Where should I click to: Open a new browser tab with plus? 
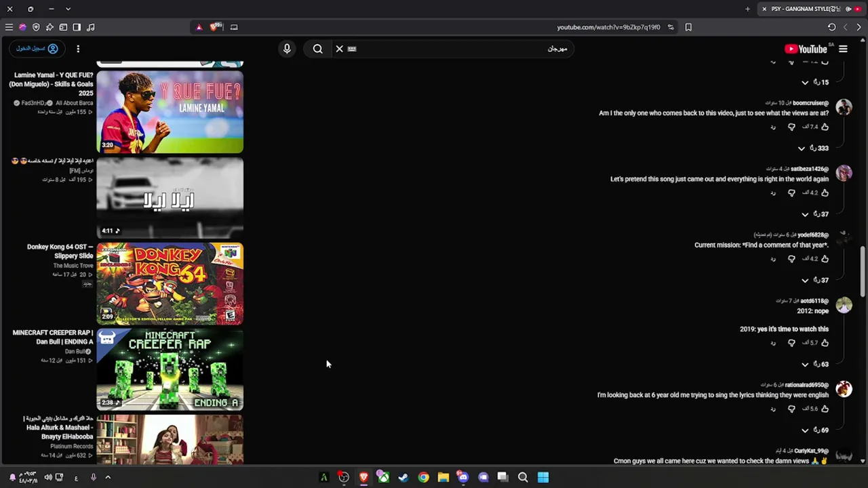click(x=747, y=9)
